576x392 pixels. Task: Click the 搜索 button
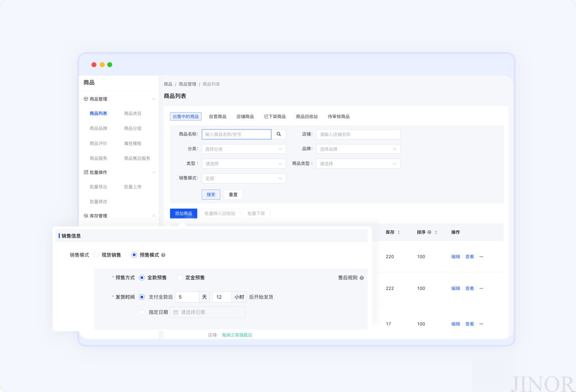point(211,195)
